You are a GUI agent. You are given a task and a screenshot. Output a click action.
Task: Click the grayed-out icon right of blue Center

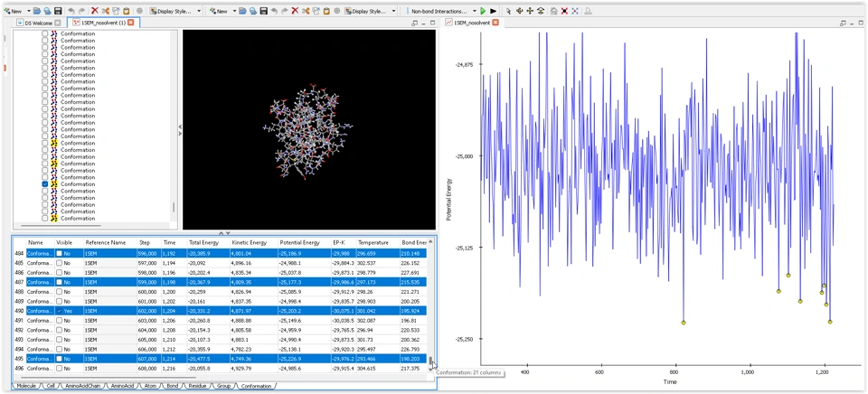(588, 11)
